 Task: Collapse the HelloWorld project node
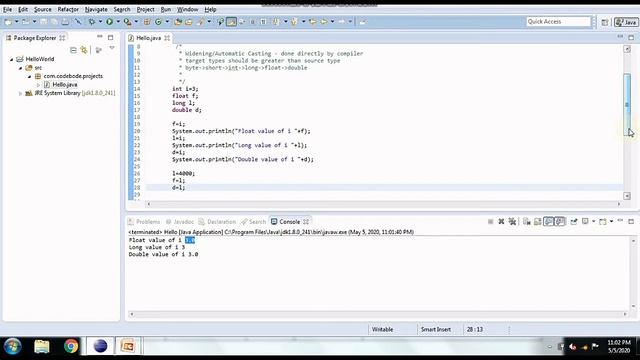coord(11,59)
